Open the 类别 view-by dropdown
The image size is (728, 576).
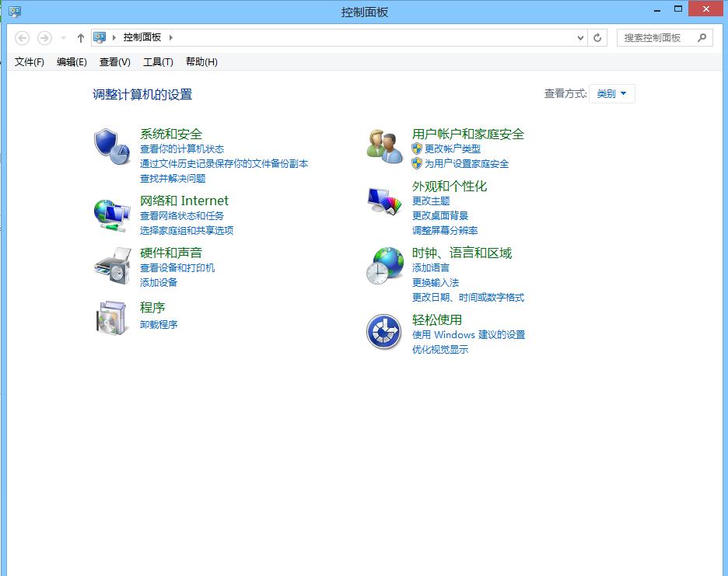612,93
